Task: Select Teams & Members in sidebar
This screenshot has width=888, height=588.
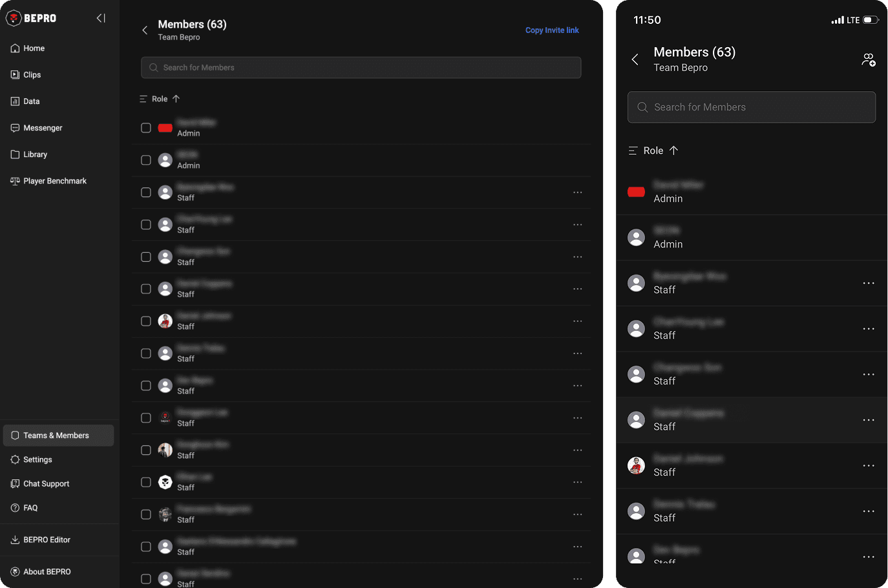Action: [x=58, y=436]
